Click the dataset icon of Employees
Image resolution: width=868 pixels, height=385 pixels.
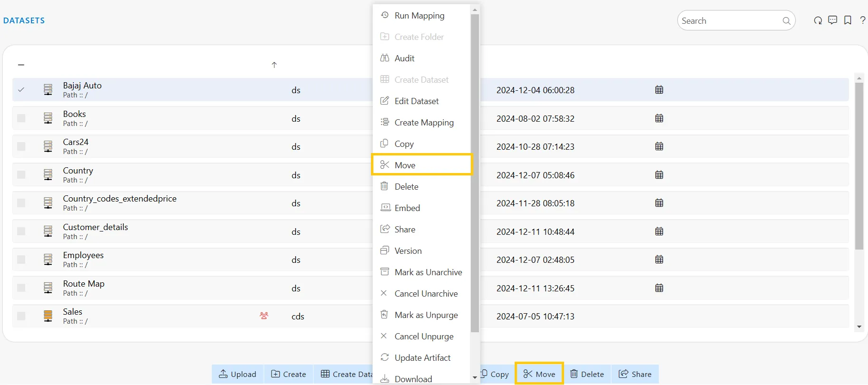48,259
